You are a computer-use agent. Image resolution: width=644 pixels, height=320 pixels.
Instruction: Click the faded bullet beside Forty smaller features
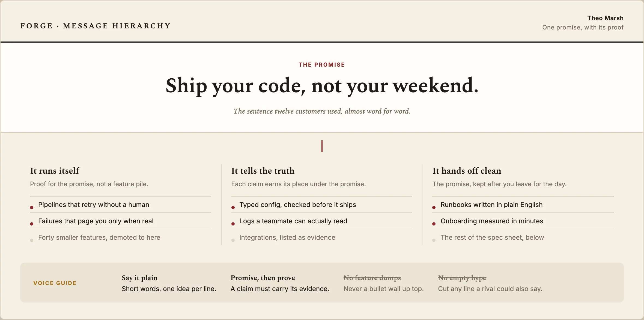point(32,240)
